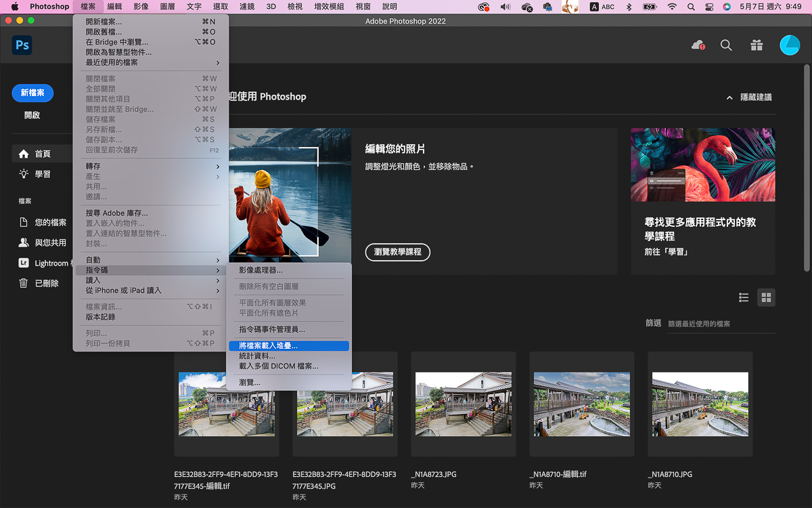Open 指令碼事件管理員... from the submenu
Screen dimensions: 812x508
289,330
